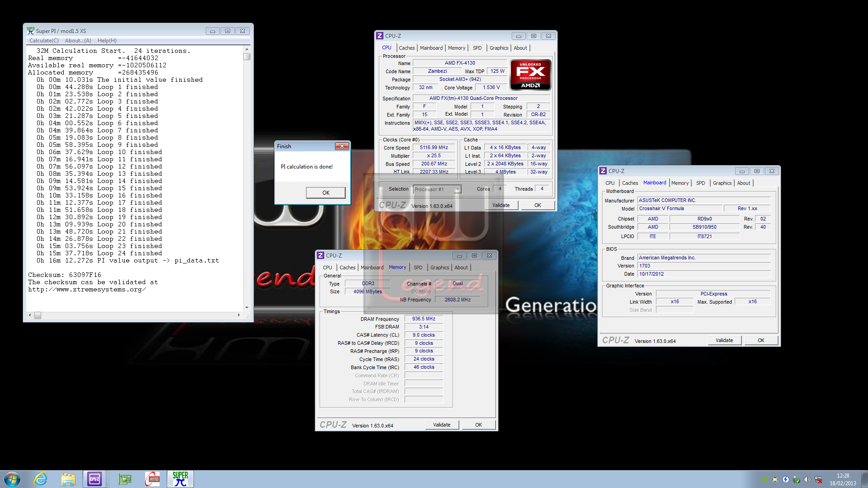Click Super PI horizontal scrollbar left arrow
This screenshot has height=488, width=868.
click(x=30, y=315)
